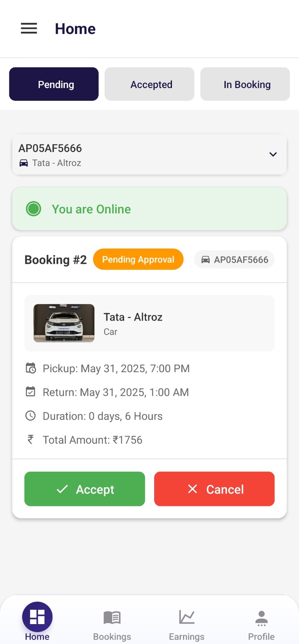Open the Profile person icon
This screenshot has width=299, height=644.
(x=261, y=618)
